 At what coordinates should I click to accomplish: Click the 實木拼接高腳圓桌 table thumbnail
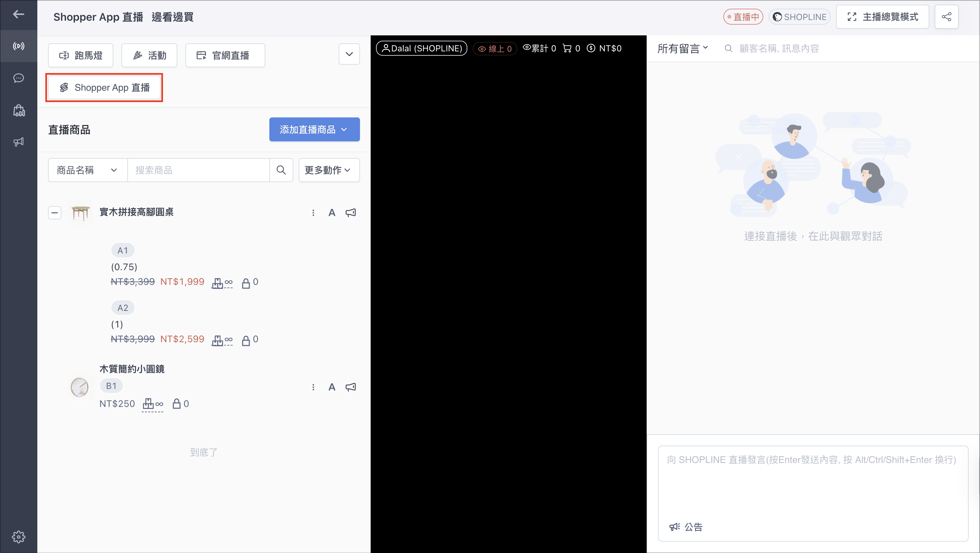coord(80,213)
